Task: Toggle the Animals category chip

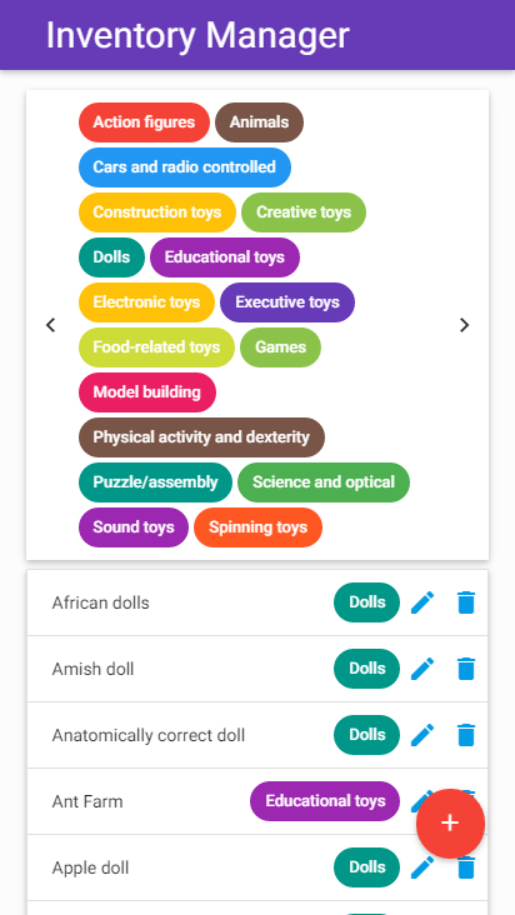Action: click(x=259, y=123)
